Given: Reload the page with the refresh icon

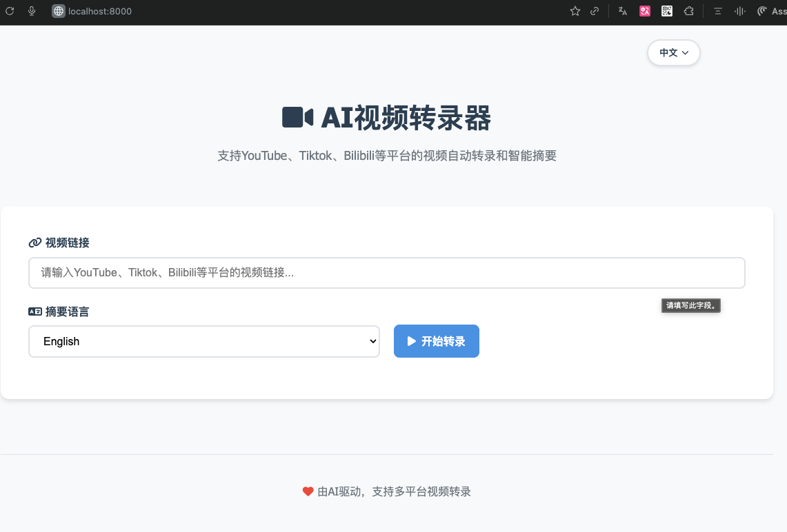Looking at the screenshot, I should 9,11.
